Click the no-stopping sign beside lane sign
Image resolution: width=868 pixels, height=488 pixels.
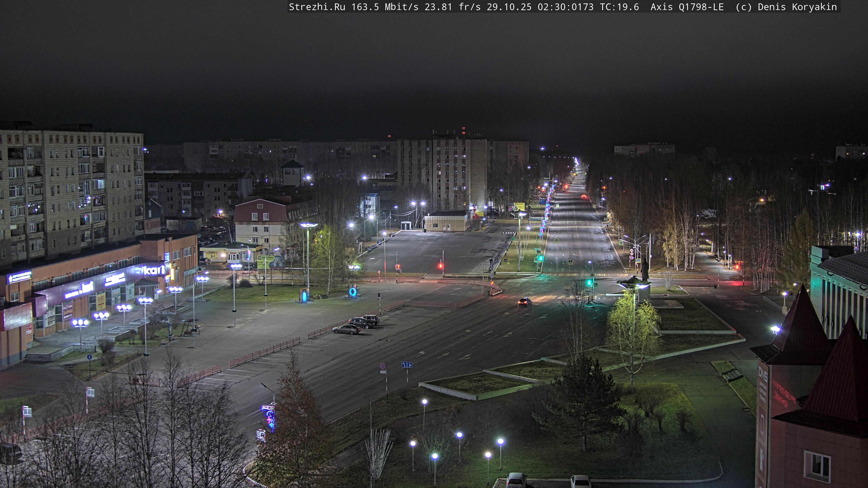pos(382,366)
